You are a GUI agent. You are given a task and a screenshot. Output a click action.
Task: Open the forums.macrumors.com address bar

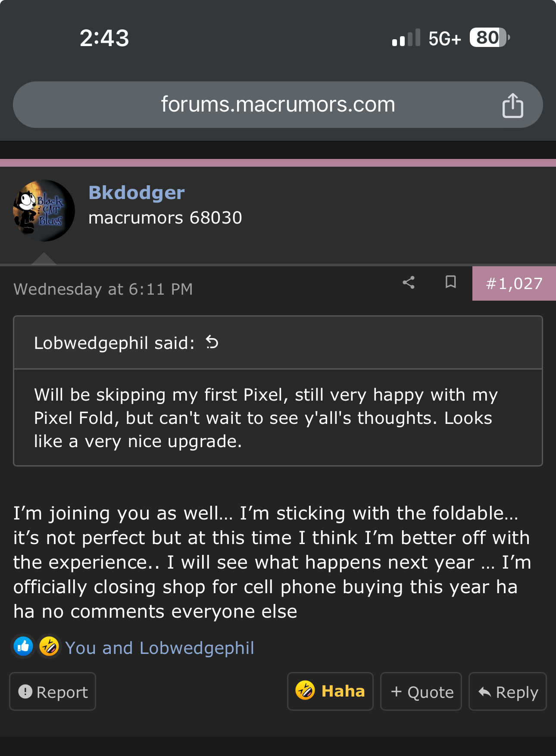click(x=278, y=105)
